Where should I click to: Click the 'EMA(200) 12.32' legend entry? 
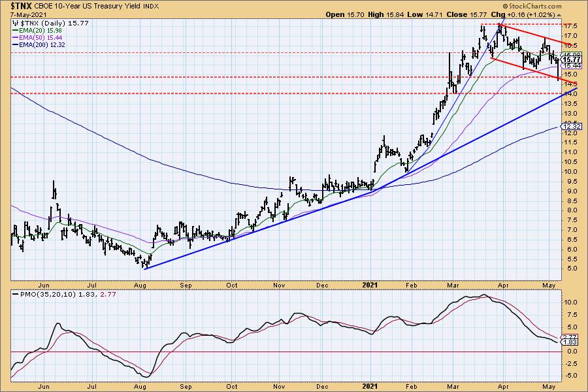[42, 44]
